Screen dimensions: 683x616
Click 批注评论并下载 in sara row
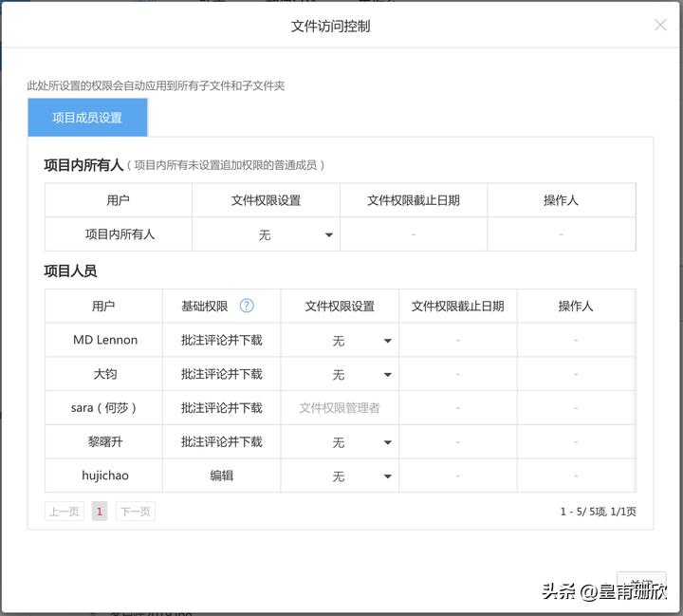click(x=221, y=408)
